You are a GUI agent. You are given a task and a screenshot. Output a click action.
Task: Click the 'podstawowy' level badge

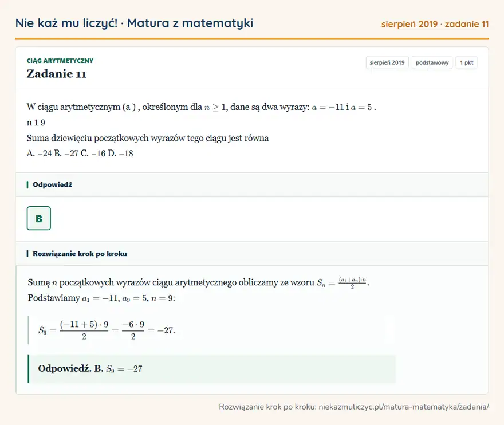point(432,62)
